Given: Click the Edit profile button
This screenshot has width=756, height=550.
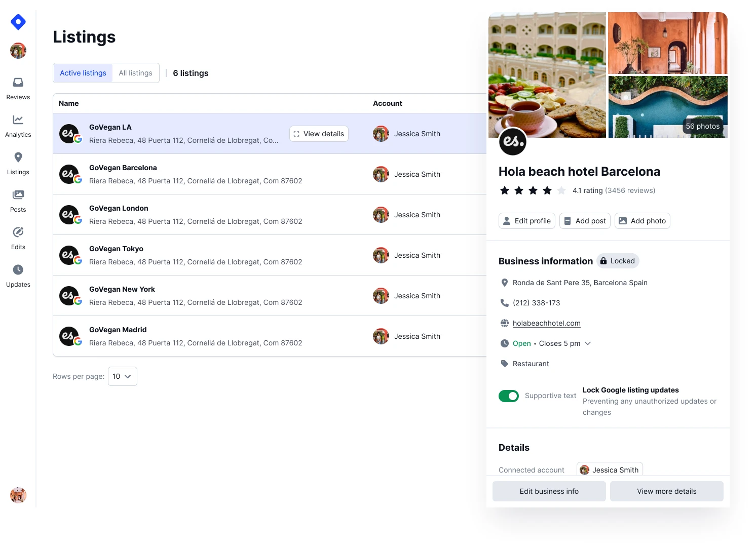Looking at the screenshot, I should coord(526,221).
